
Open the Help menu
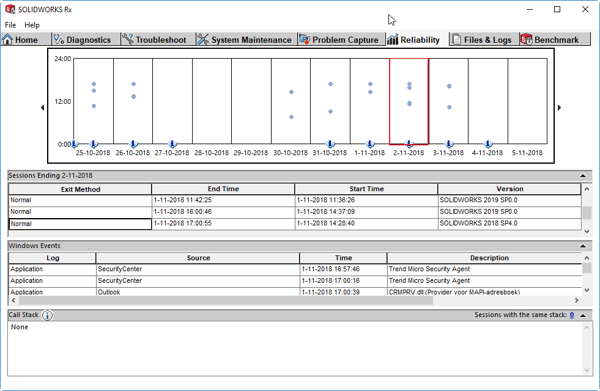[32, 25]
